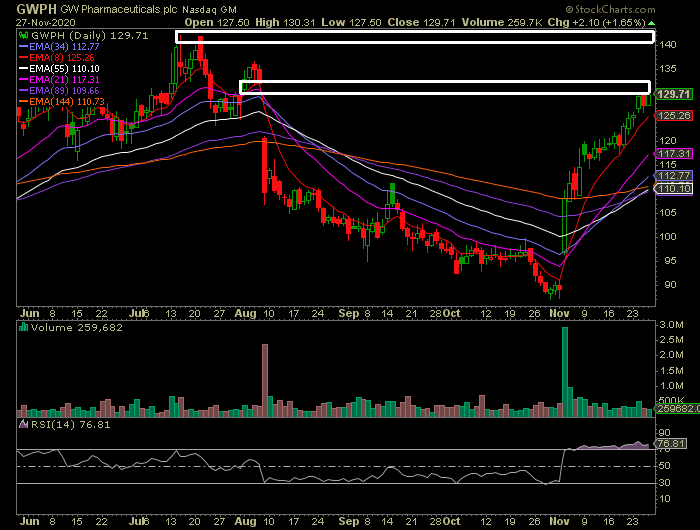Click the Volume 259.7K header value
Screen dimensions: 700x530
click(503, 22)
